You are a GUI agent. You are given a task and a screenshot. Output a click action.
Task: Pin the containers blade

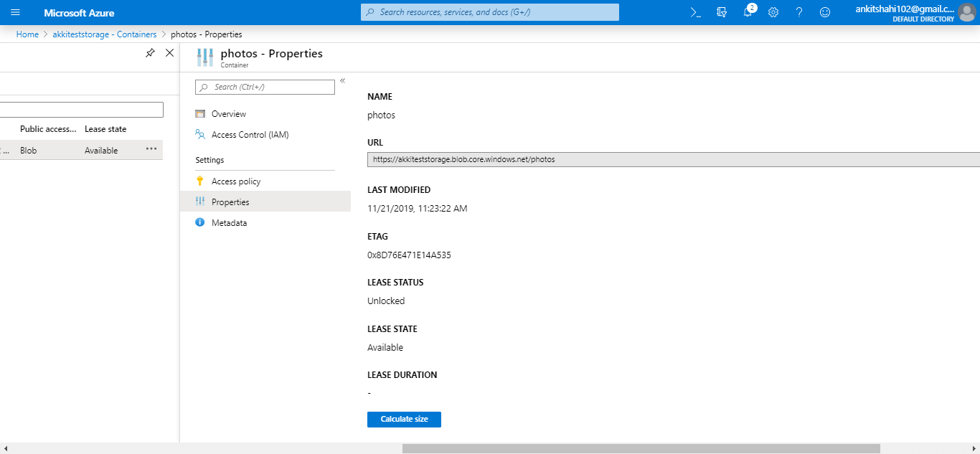tap(150, 53)
